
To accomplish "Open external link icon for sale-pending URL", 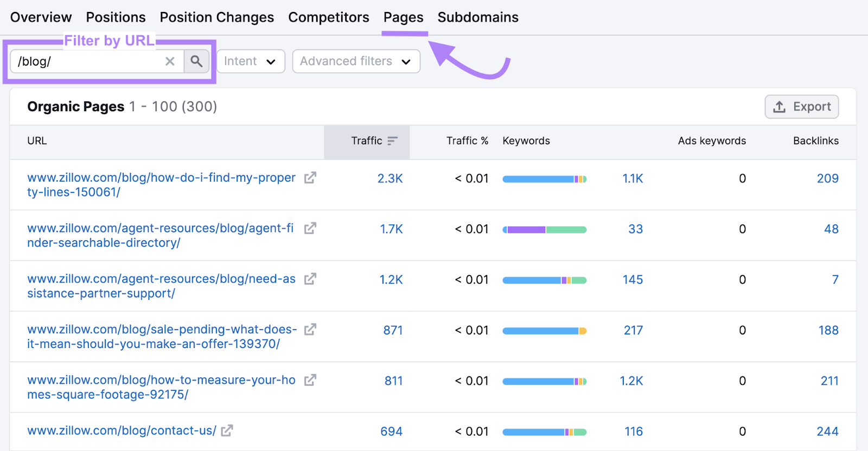I will [x=310, y=330].
